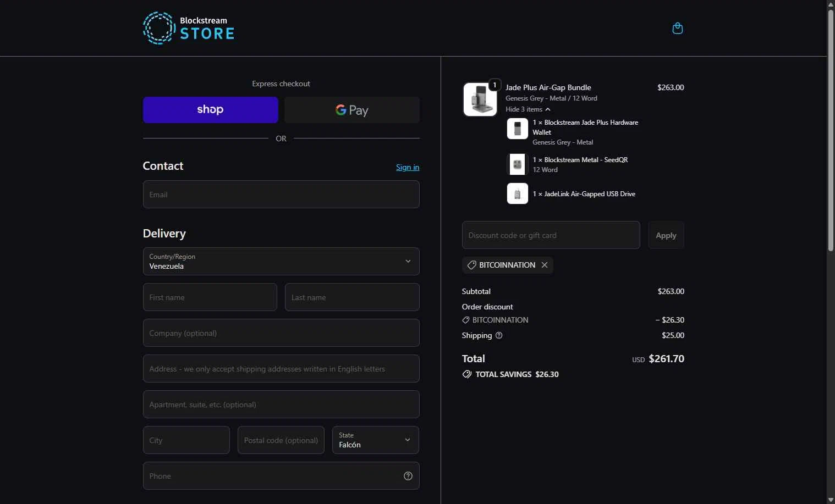Focus the Discount code or gift card field
The image size is (835, 504).
pyautogui.click(x=551, y=235)
